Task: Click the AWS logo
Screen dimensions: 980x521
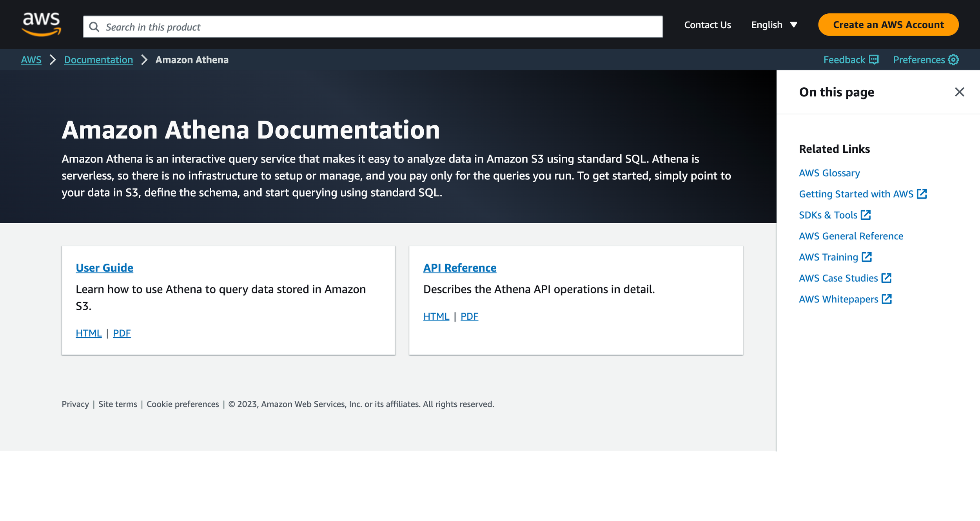Action: [x=41, y=24]
